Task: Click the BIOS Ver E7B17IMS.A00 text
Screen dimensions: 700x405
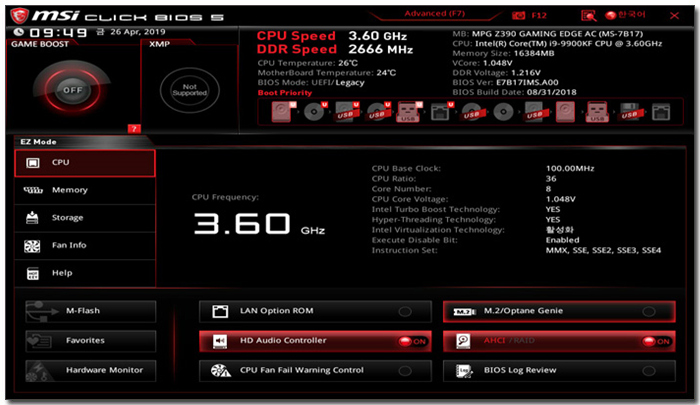Action: (505, 83)
